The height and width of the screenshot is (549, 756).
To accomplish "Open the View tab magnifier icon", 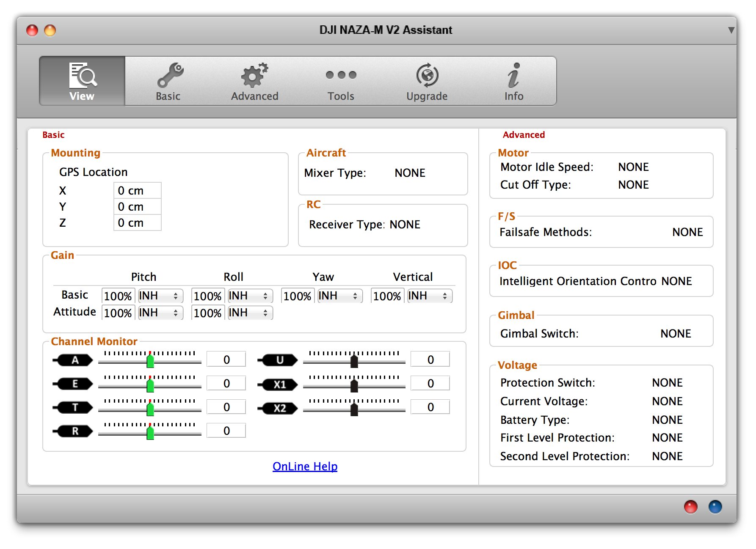I will pos(83,75).
